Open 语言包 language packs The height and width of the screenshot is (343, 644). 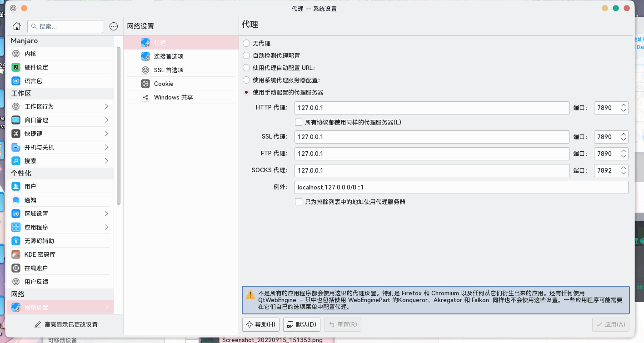(x=60, y=81)
